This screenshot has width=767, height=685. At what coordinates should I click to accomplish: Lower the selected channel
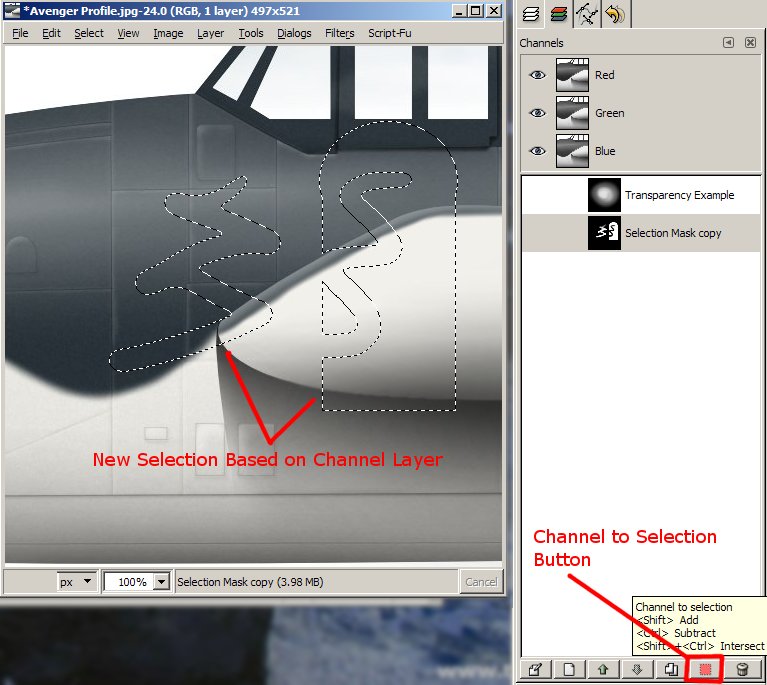click(x=637, y=669)
